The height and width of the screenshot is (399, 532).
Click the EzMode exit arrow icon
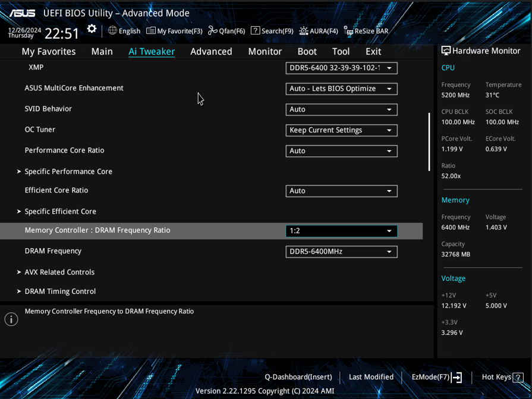tap(457, 377)
